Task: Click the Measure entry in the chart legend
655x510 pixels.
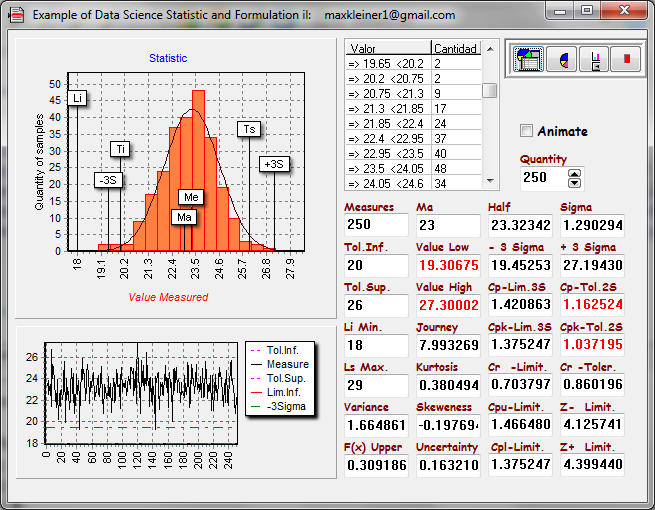Action: tap(287, 365)
